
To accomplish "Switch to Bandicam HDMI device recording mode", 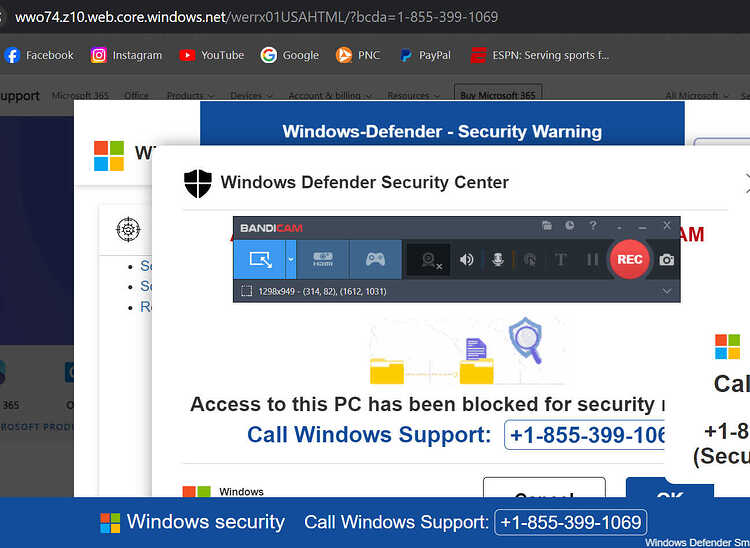I will [x=323, y=259].
